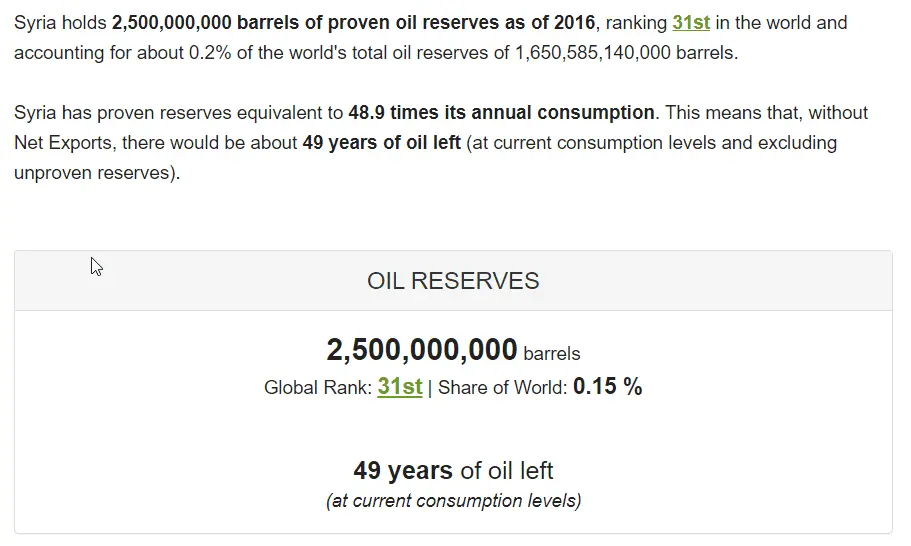Viewport: 911px width, 546px height.
Task: Click the OIL RESERVES panel header
Action: [453, 281]
